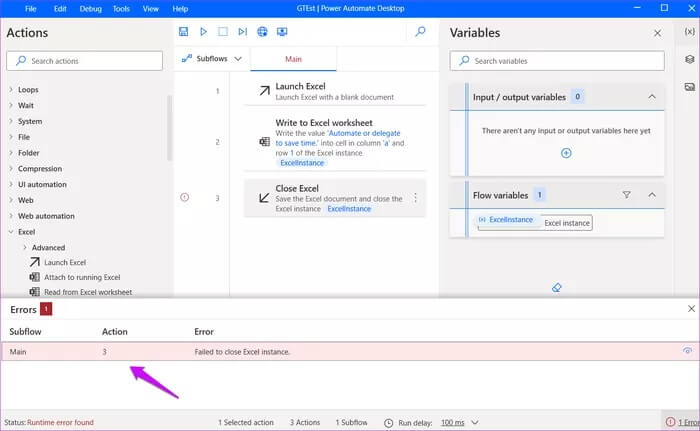Collapse the Input / output variables section
This screenshot has height=431, width=700.
click(652, 97)
